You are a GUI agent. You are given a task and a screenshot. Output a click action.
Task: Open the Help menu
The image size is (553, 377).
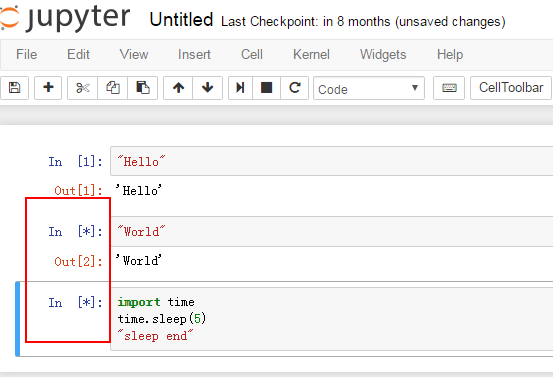coord(450,55)
